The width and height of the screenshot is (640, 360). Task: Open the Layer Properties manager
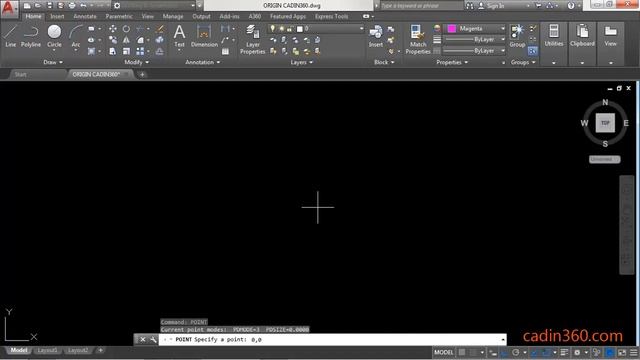253,39
